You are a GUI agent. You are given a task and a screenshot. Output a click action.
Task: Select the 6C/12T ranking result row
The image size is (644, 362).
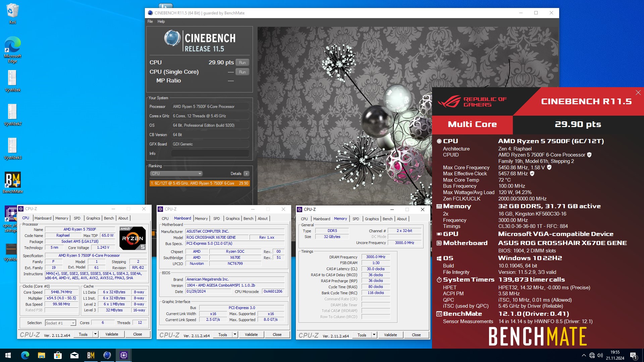pyautogui.click(x=200, y=183)
